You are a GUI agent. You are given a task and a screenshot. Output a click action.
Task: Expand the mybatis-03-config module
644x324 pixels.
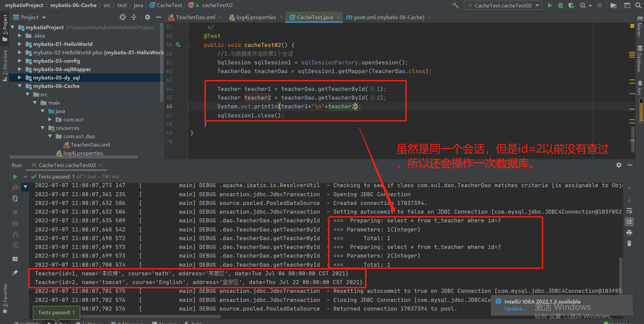click(19, 61)
